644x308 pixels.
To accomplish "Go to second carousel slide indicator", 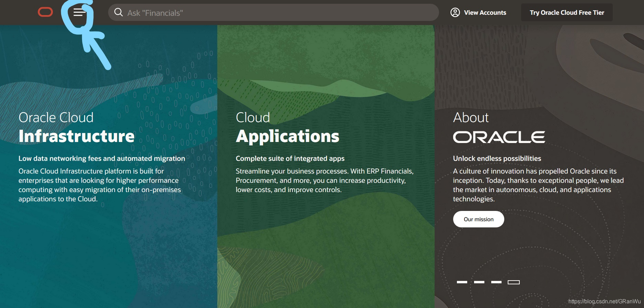I will point(479,282).
